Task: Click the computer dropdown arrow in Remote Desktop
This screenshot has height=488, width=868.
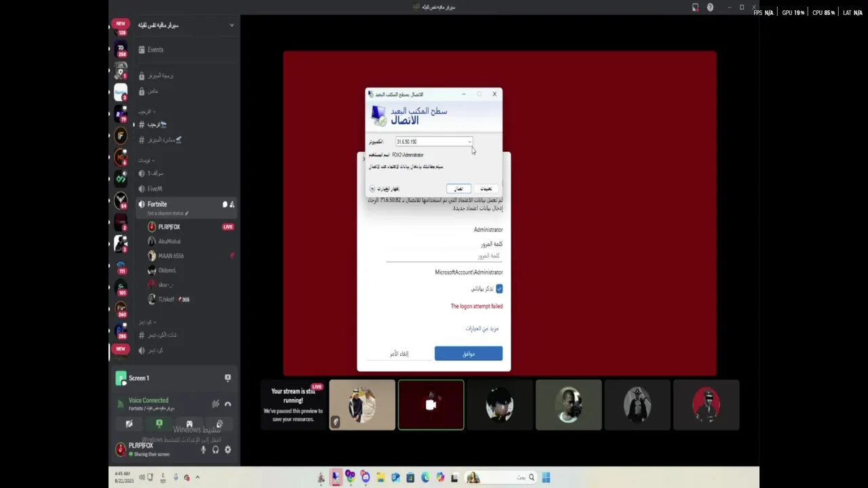Action: pos(469,142)
